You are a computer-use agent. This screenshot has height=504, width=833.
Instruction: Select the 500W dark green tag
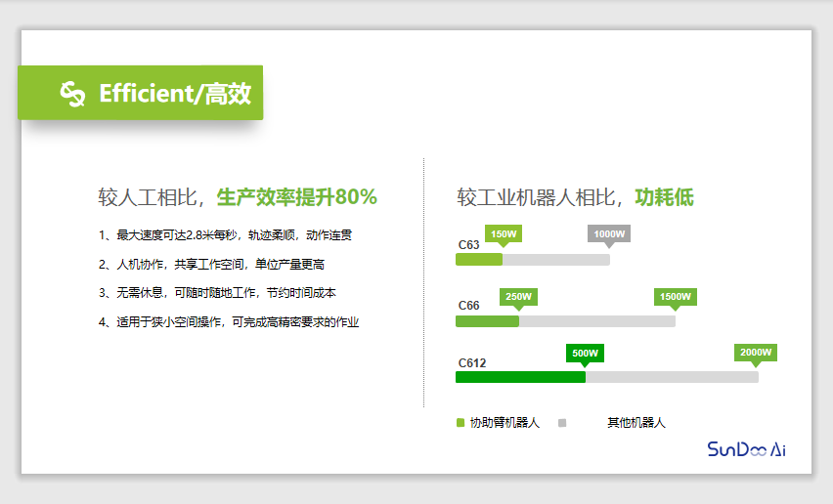pos(585,353)
